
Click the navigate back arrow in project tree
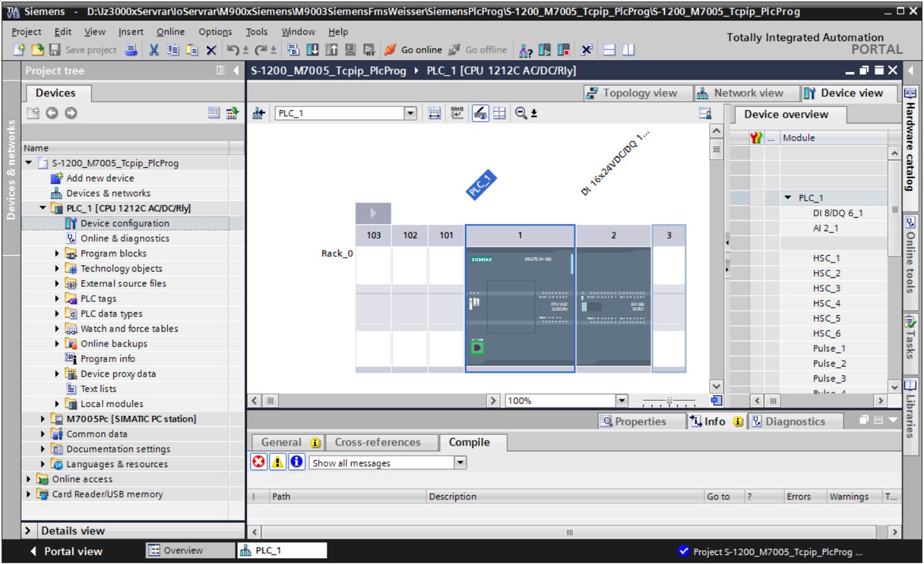coord(52,113)
